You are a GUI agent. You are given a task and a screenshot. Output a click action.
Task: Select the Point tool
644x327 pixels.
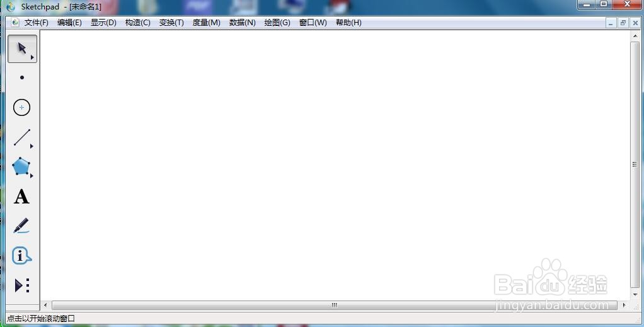click(x=22, y=77)
